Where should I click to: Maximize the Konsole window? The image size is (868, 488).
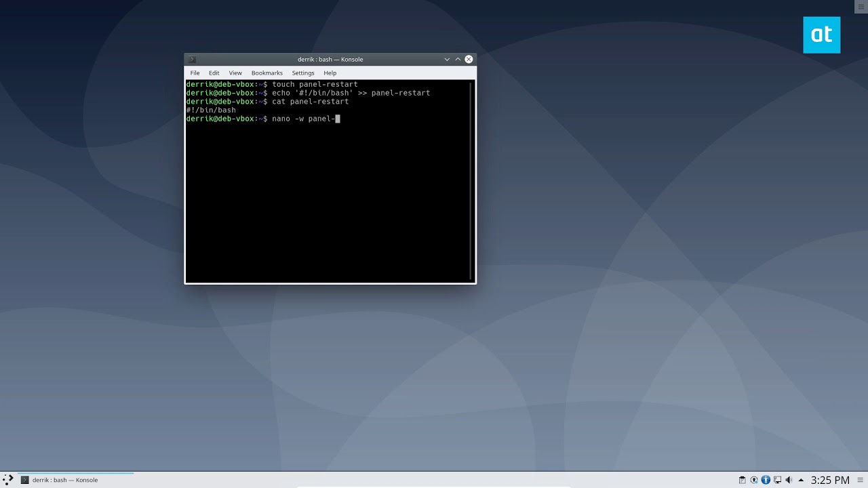click(458, 59)
